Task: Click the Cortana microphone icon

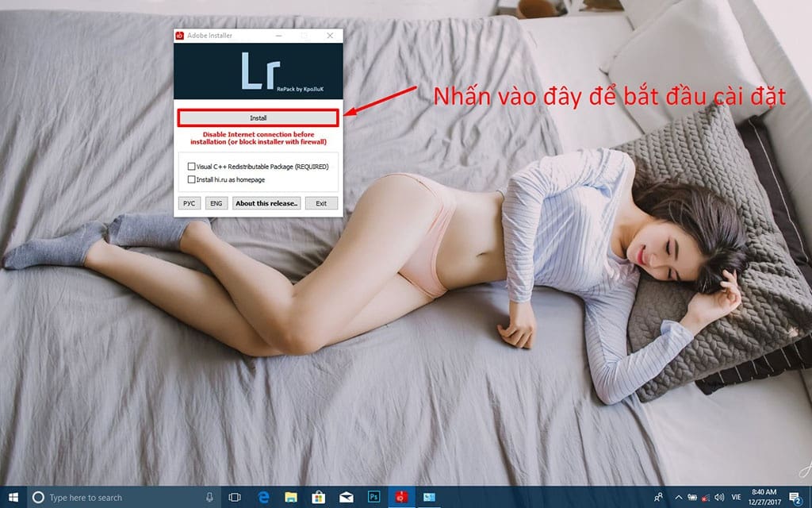Action: (x=209, y=497)
